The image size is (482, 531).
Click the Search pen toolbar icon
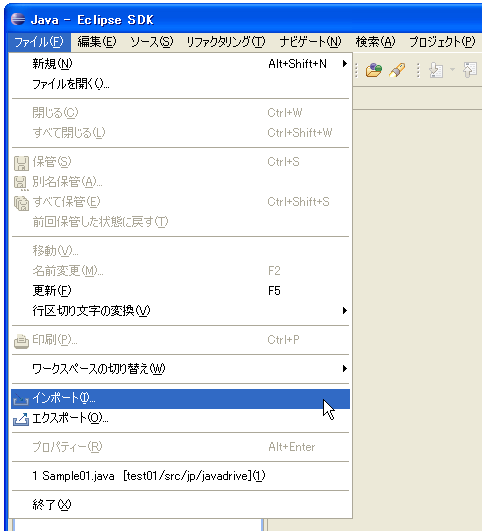tap(397, 70)
